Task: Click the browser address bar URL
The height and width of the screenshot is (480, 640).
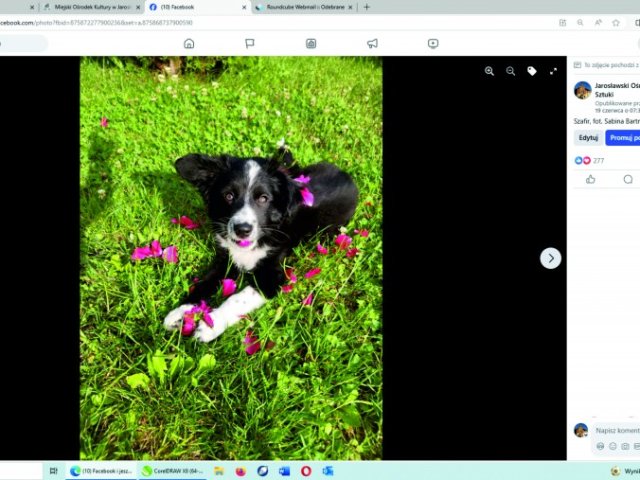Action: (96, 23)
